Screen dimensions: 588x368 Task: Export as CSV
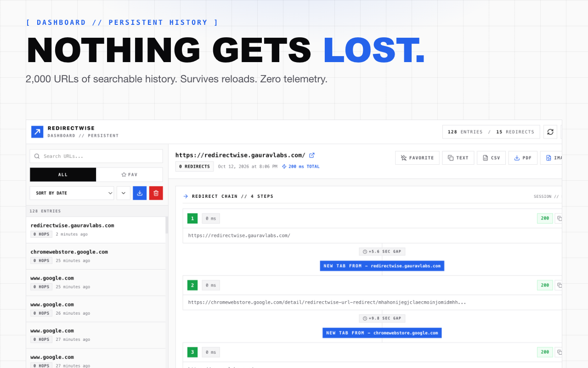(x=492, y=158)
